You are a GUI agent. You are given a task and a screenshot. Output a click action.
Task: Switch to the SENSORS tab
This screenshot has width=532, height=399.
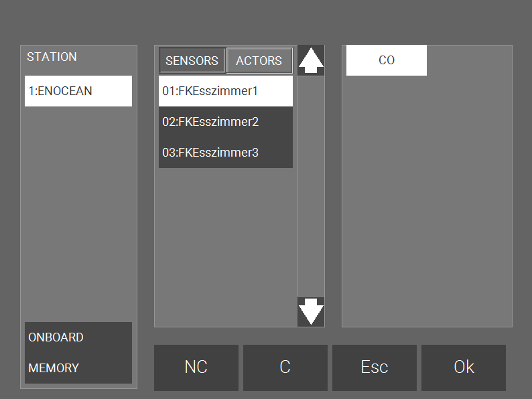tap(192, 60)
